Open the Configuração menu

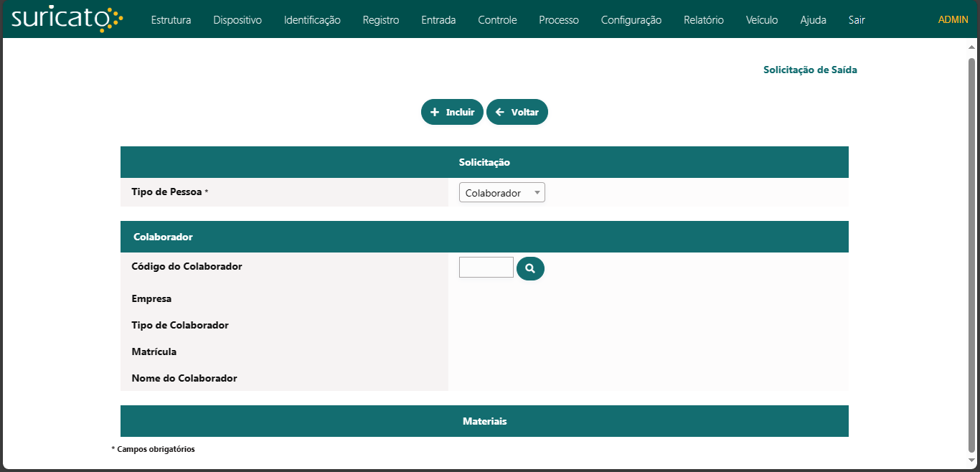click(631, 20)
